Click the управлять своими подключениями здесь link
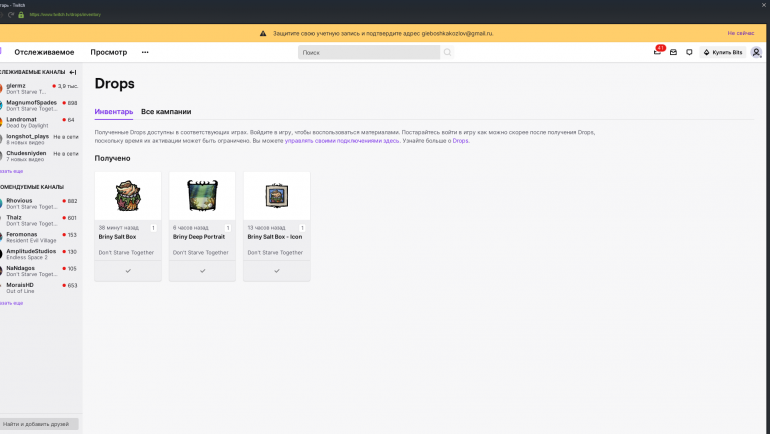The image size is (770, 434). [x=342, y=141]
